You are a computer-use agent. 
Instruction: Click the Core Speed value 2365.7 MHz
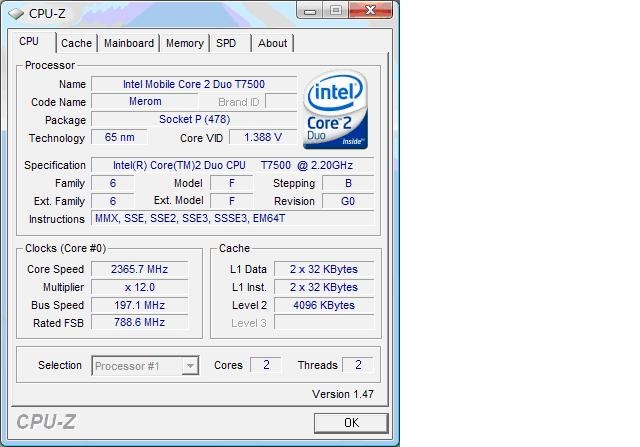click(140, 269)
